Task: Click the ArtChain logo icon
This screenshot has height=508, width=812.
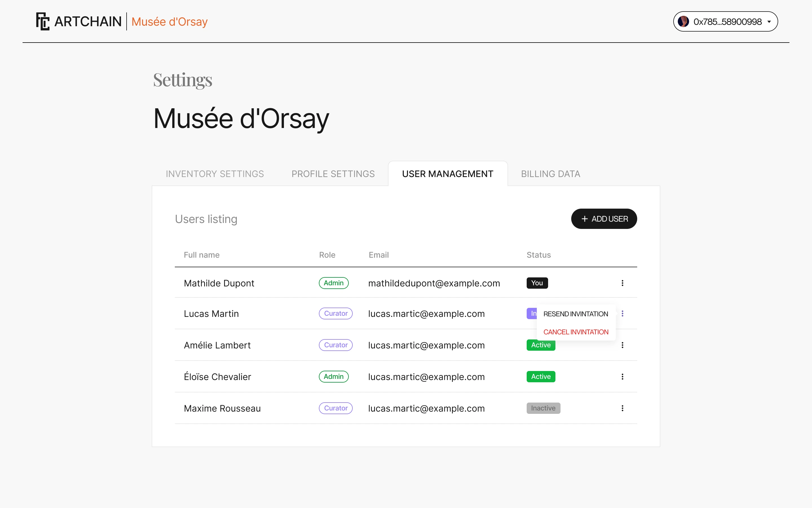Action: pyautogui.click(x=43, y=21)
